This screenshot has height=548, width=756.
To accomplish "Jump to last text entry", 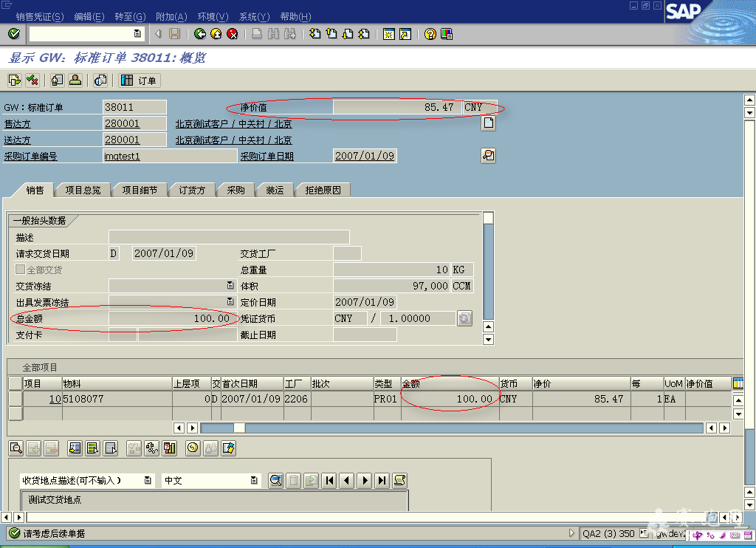I will tap(382, 480).
